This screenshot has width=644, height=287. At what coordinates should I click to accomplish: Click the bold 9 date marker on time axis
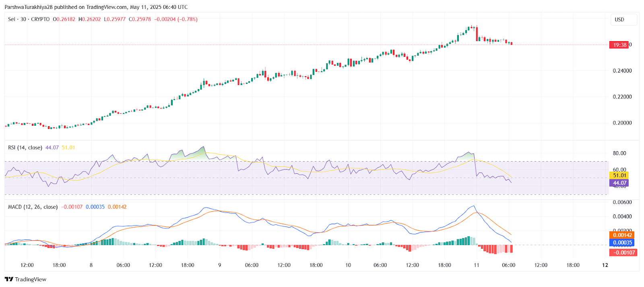pos(220,265)
